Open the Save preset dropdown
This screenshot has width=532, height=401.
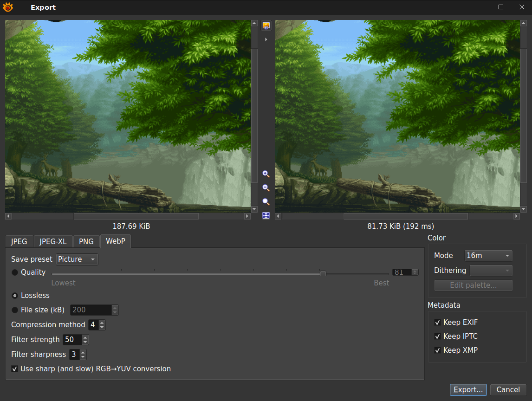[x=77, y=259]
